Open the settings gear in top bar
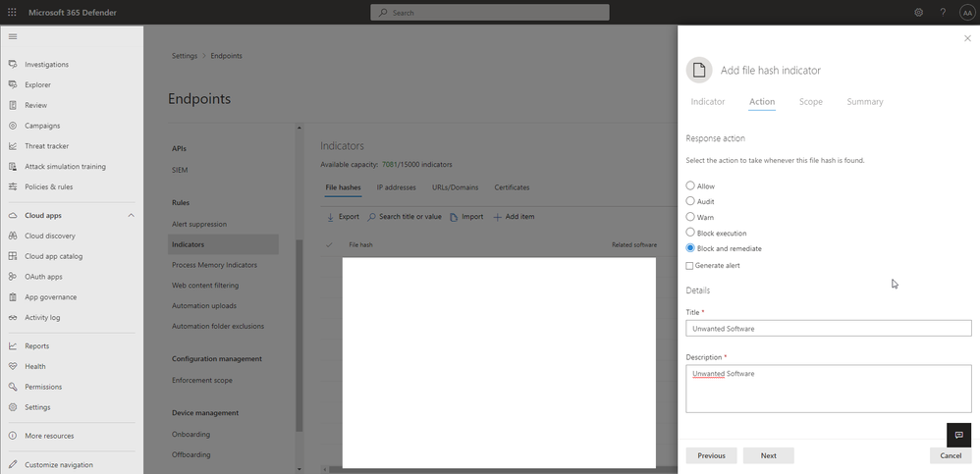This screenshot has height=474, width=980. 918,13
